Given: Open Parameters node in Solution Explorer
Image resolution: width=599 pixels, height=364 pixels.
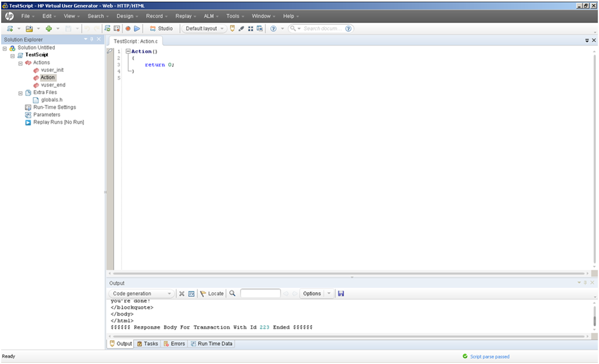Looking at the screenshot, I should 47,115.
